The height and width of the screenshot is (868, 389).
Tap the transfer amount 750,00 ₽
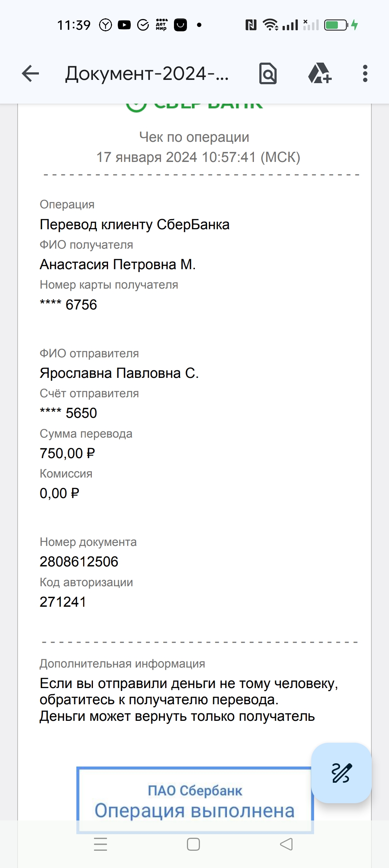tap(67, 453)
